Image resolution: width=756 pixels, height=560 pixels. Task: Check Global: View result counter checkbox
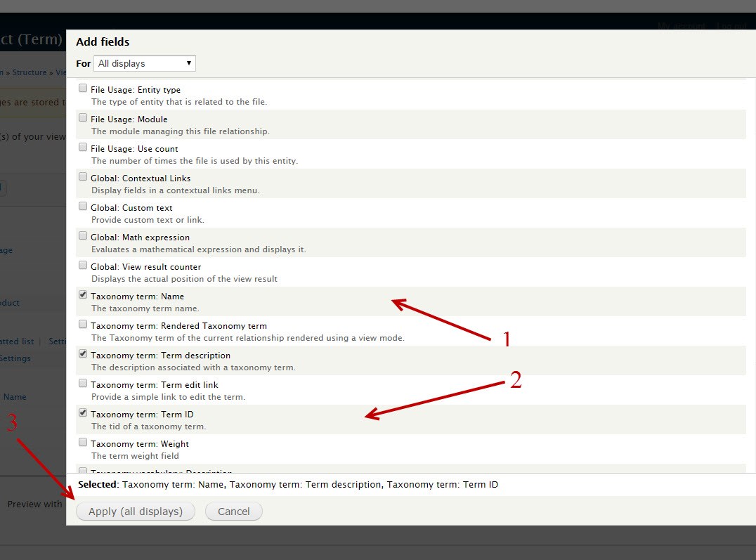(x=83, y=266)
